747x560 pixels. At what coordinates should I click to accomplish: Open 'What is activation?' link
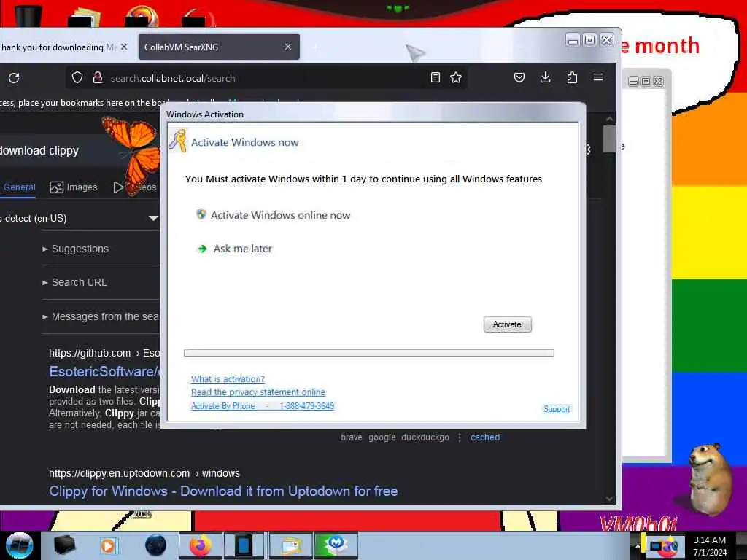[228, 379]
